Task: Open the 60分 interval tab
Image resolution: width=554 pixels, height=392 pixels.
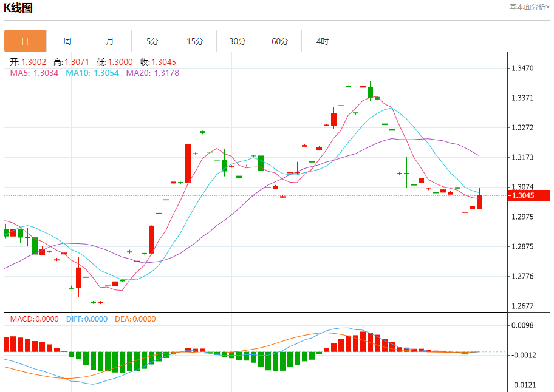Action: tap(280, 41)
